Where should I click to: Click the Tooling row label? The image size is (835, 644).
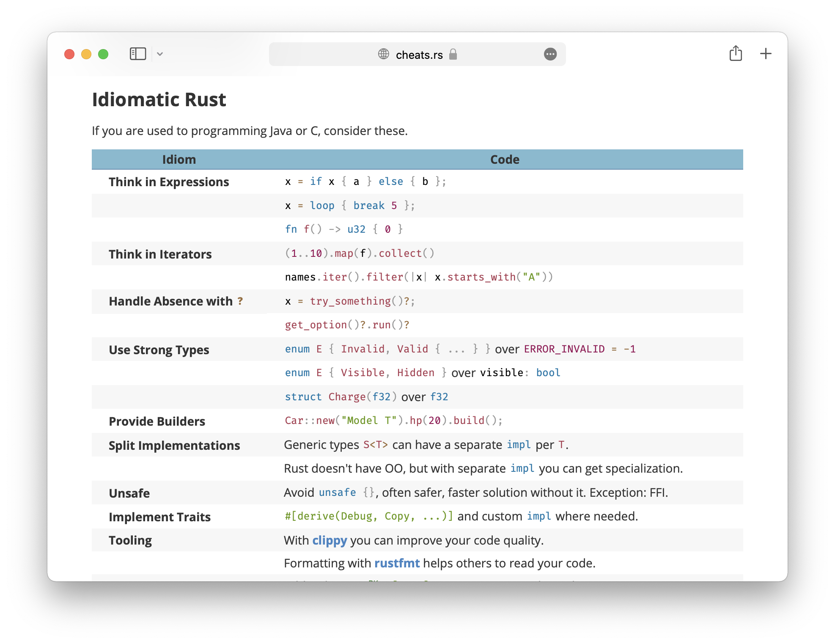tap(130, 540)
